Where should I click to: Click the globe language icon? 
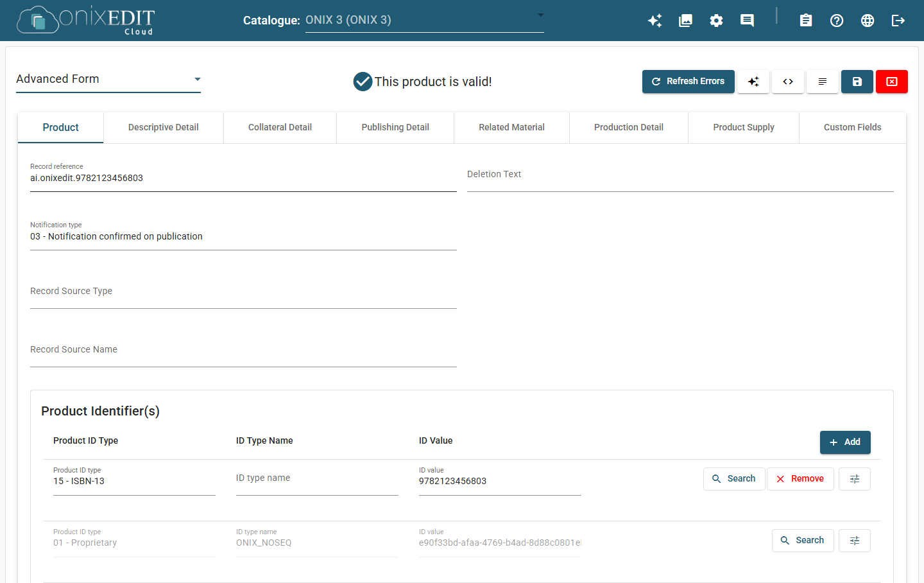(x=868, y=21)
